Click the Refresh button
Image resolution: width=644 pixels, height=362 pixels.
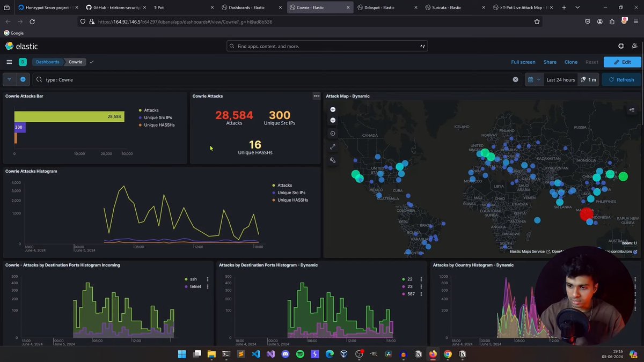coord(621,79)
